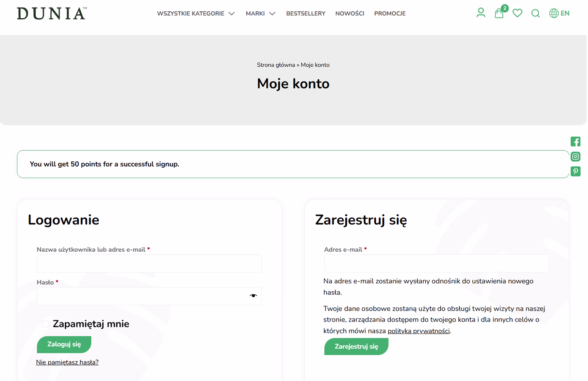This screenshot has width=588, height=381.
Task: Click the green Zarejestruj się button
Action: 356,346
